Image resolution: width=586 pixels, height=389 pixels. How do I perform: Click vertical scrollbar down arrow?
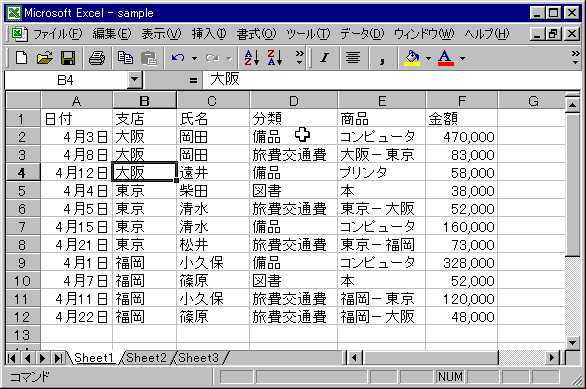[x=573, y=342]
